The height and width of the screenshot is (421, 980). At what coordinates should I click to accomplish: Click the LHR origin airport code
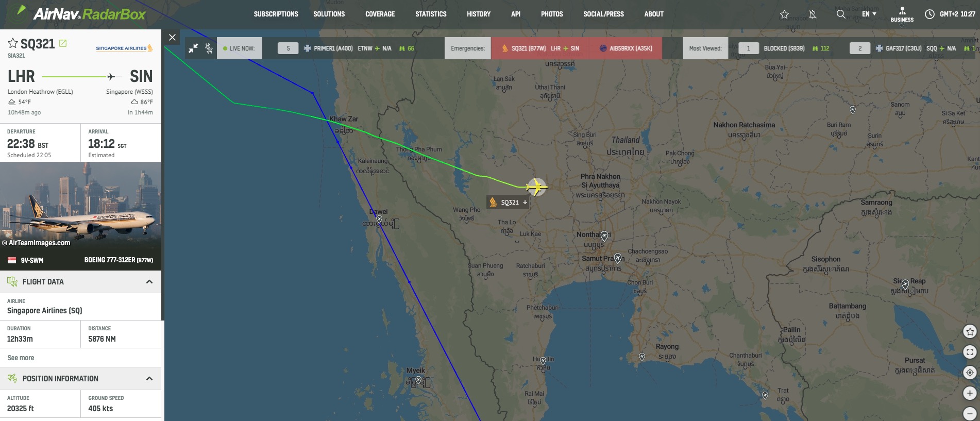21,76
